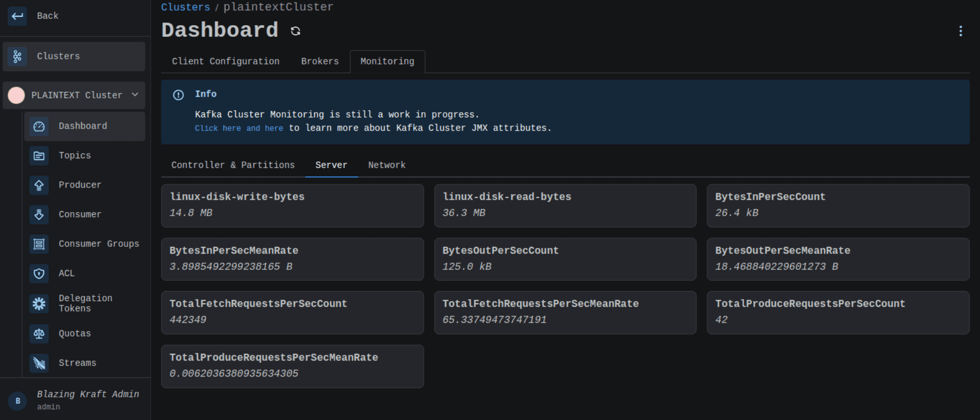This screenshot has height=420, width=980.
Task: Select the linux-disk-write-bytes metric card
Action: coord(292,205)
